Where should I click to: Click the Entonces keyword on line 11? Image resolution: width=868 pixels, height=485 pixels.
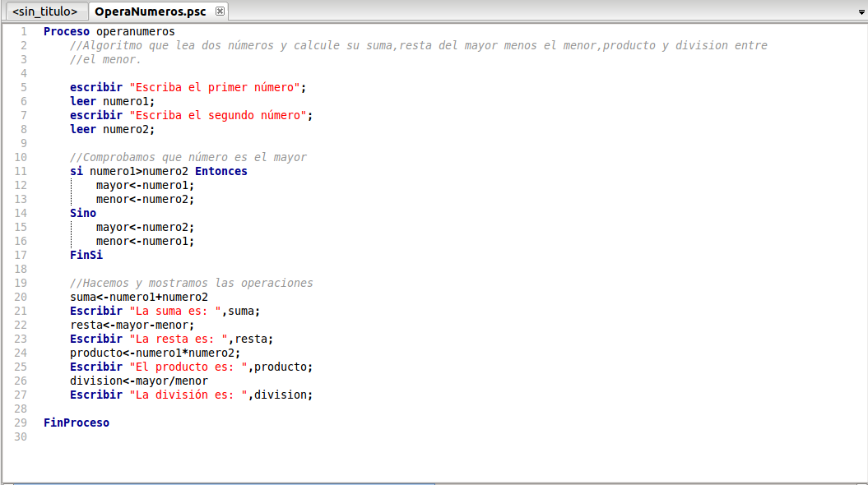pos(220,172)
